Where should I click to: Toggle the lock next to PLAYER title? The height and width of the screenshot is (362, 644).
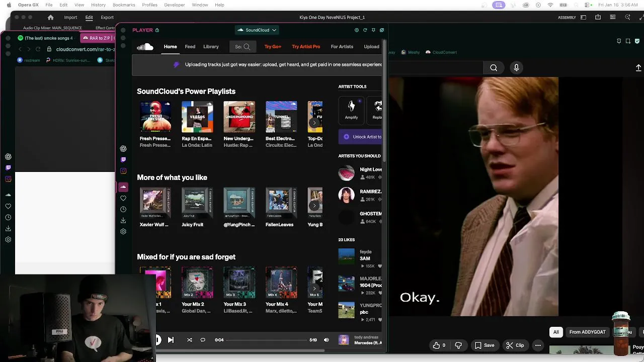157,30
